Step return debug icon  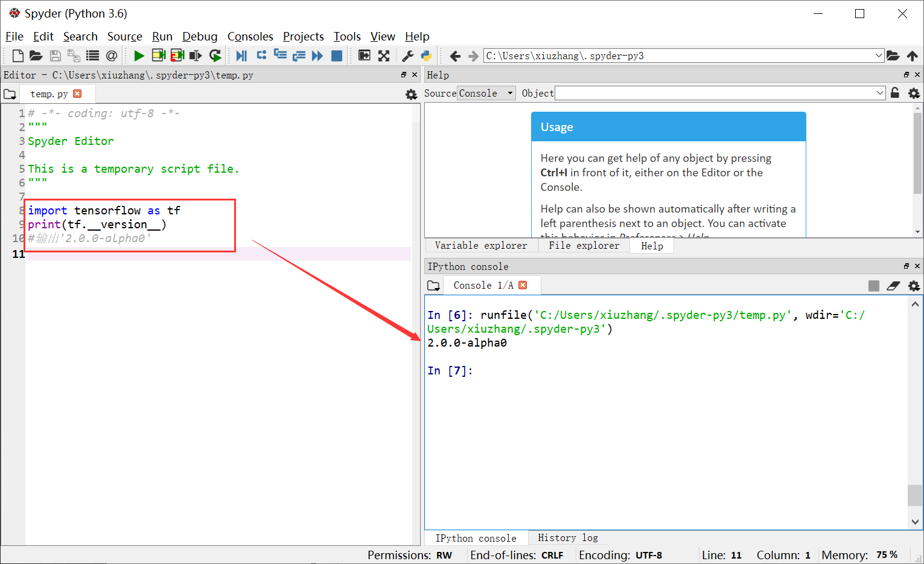[x=299, y=56]
